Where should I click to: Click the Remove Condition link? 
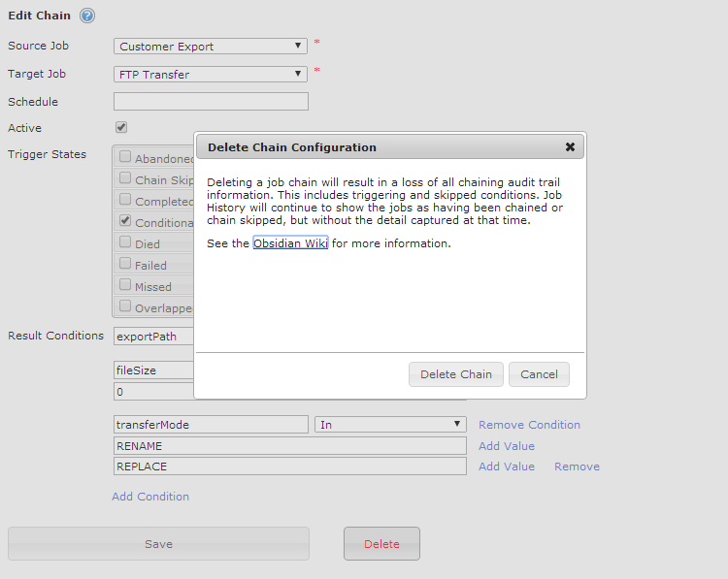click(529, 425)
